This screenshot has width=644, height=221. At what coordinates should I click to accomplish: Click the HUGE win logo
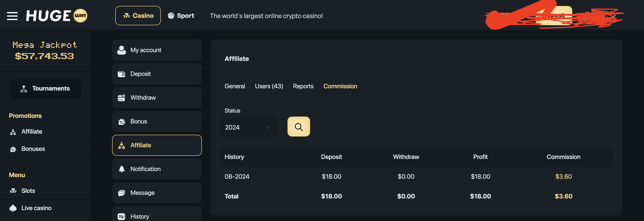click(x=57, y=16)
